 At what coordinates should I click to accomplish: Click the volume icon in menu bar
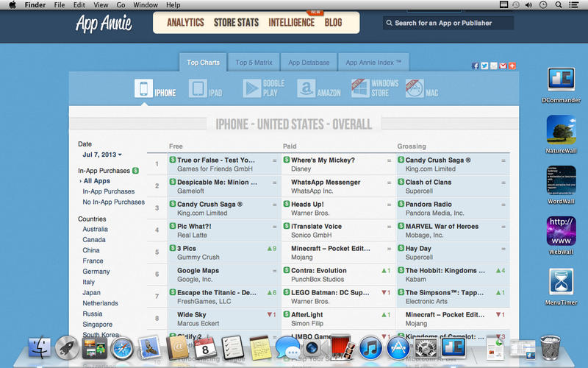coord(528,5)
